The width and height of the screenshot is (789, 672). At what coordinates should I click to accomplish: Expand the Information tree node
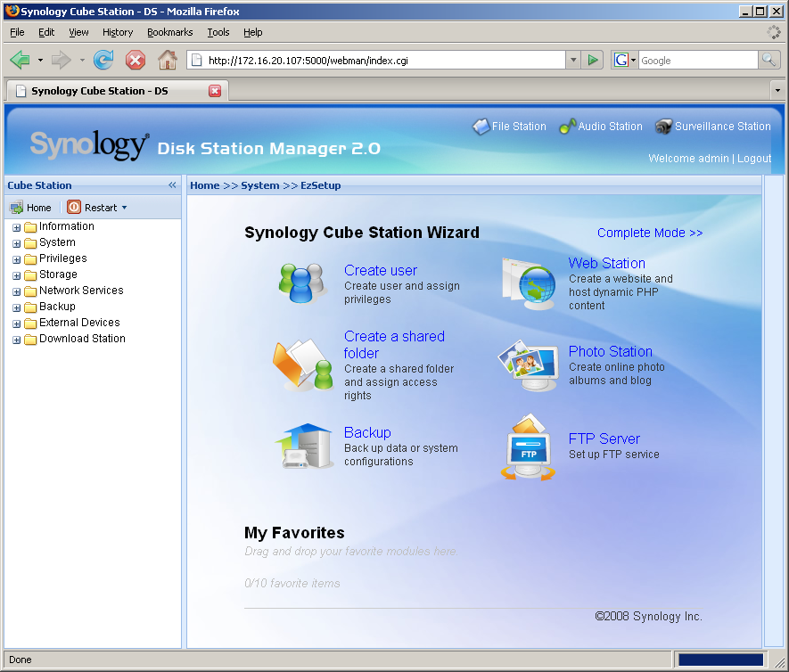point(17,227)
